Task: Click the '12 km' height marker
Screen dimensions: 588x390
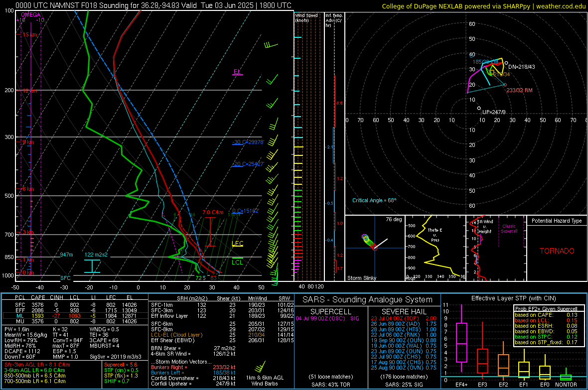Action: (x=29, y=91)
